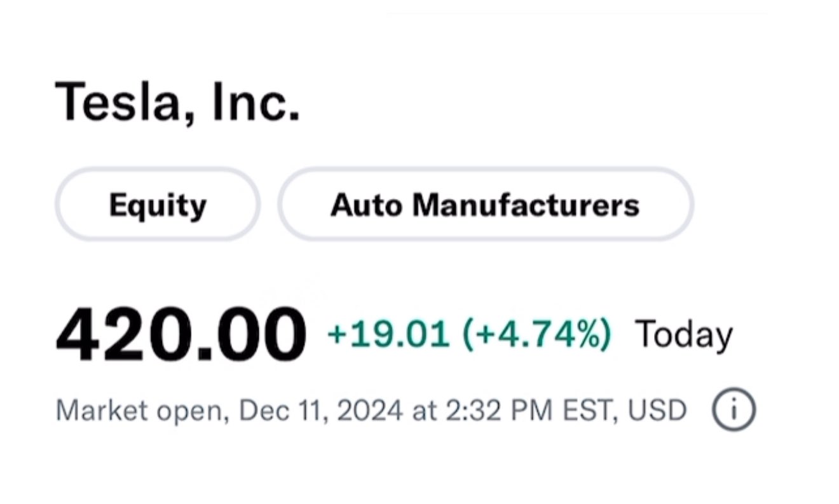The width and height of the screenshot is (839, 504).
Task: Tap the word Equity inside its pill
Action: point(158,205)
